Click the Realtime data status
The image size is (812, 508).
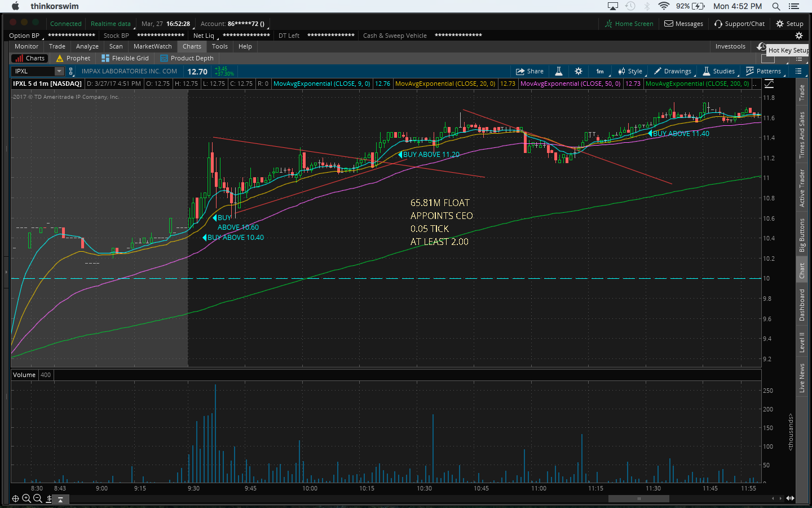point(111,24)
